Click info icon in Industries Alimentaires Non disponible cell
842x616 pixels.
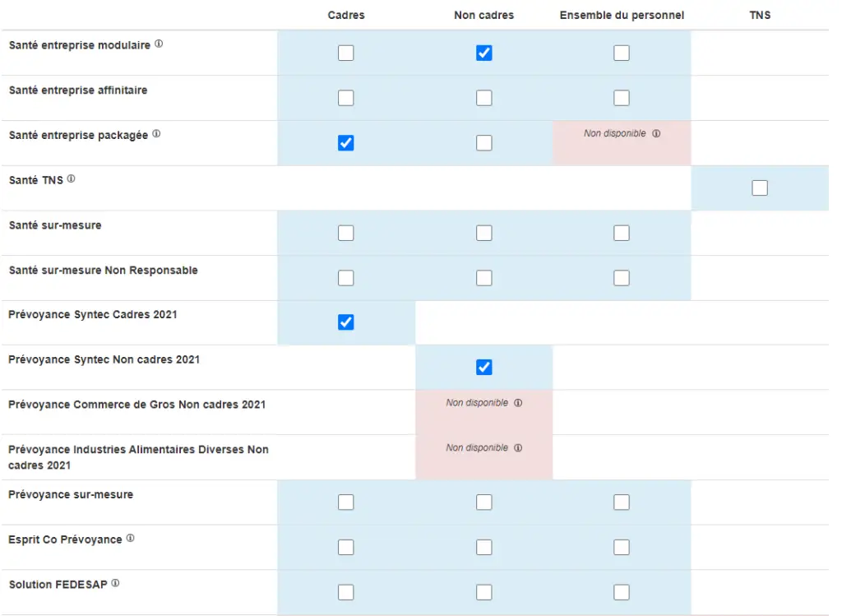pos(518,448)
